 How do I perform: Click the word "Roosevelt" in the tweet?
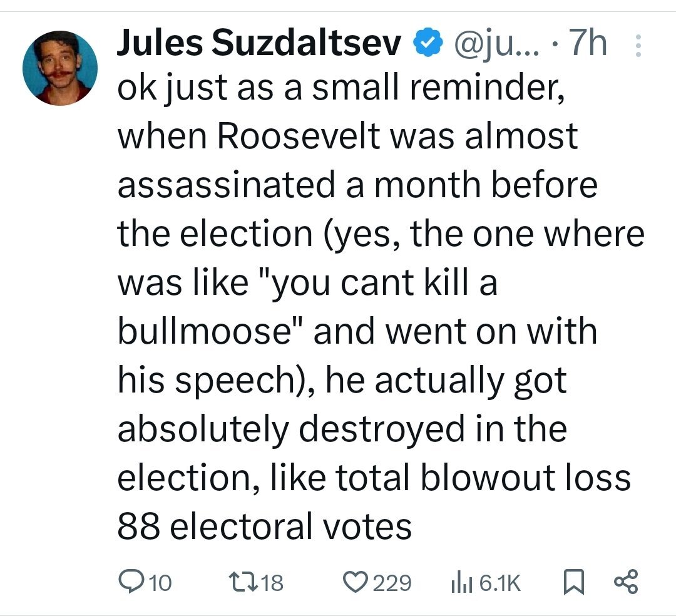click(298, 136)
